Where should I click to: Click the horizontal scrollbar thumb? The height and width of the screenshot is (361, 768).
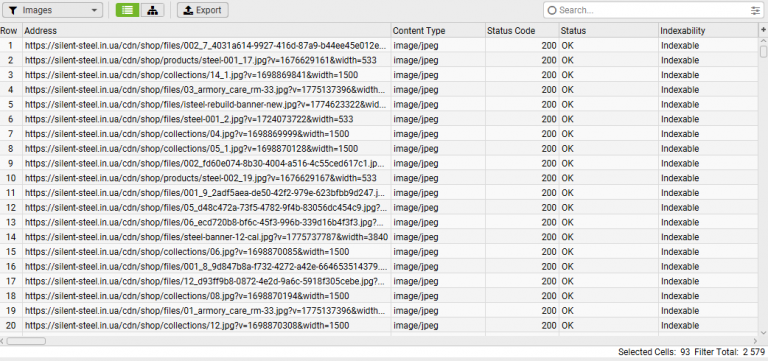point(26,341)
